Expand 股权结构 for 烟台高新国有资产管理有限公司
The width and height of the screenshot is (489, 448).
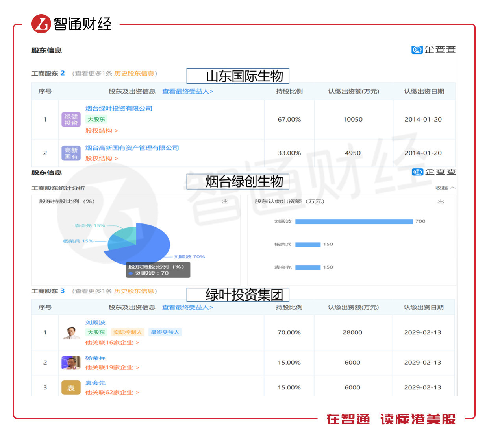click(102, 158)
